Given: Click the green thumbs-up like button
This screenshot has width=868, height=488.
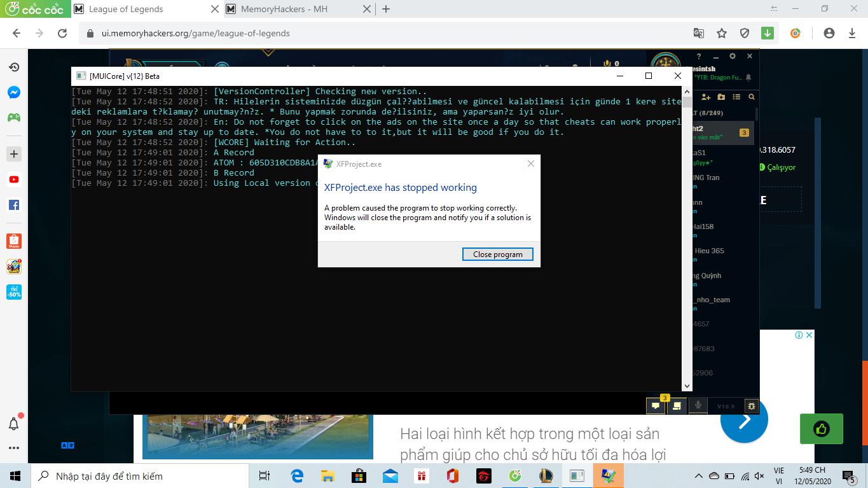Looking at the screenshot, I should (x=822, y=428).
